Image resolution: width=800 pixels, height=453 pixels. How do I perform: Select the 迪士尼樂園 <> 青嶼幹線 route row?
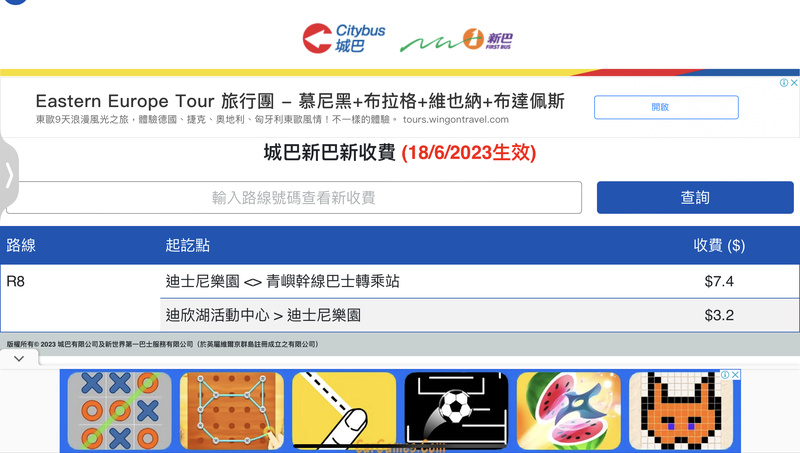(x=480, y=281)
